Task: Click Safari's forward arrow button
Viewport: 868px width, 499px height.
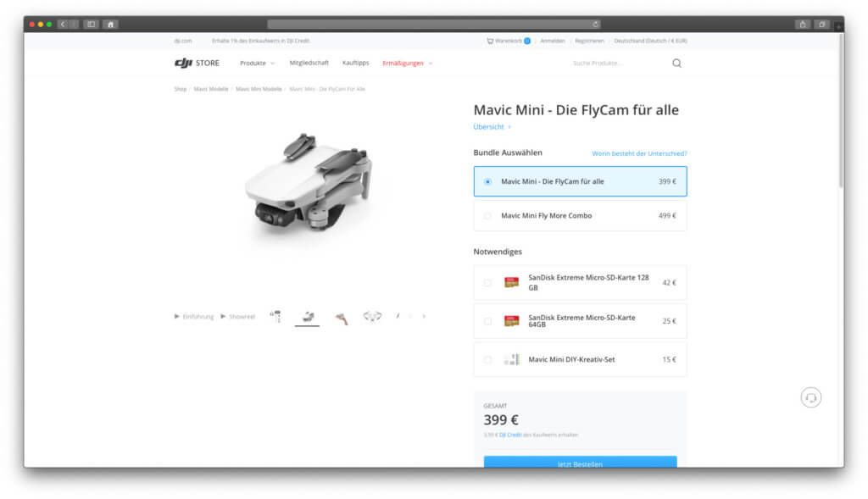Action: pos(74,25)
